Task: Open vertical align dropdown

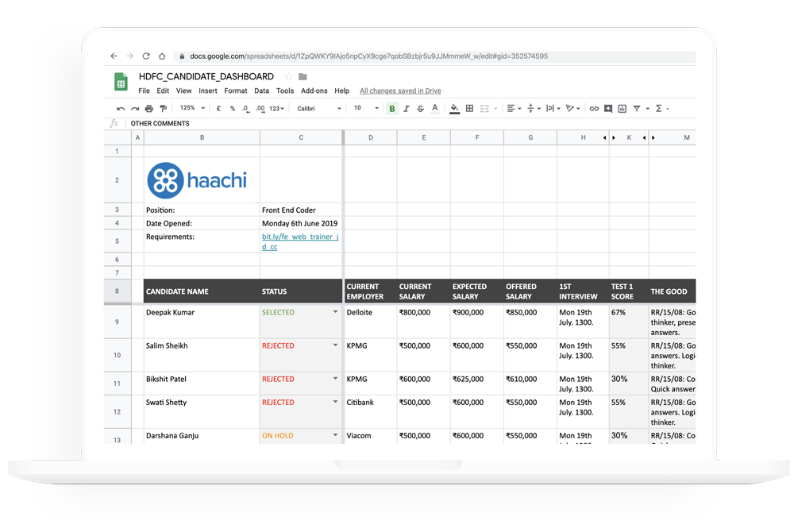Action: [x=534, y=108]
